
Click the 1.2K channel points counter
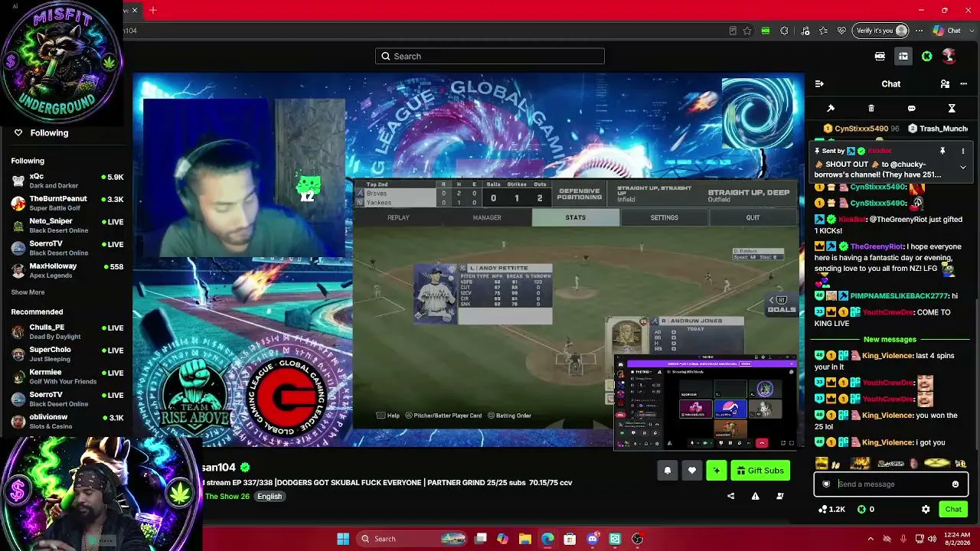pos(831,509)
